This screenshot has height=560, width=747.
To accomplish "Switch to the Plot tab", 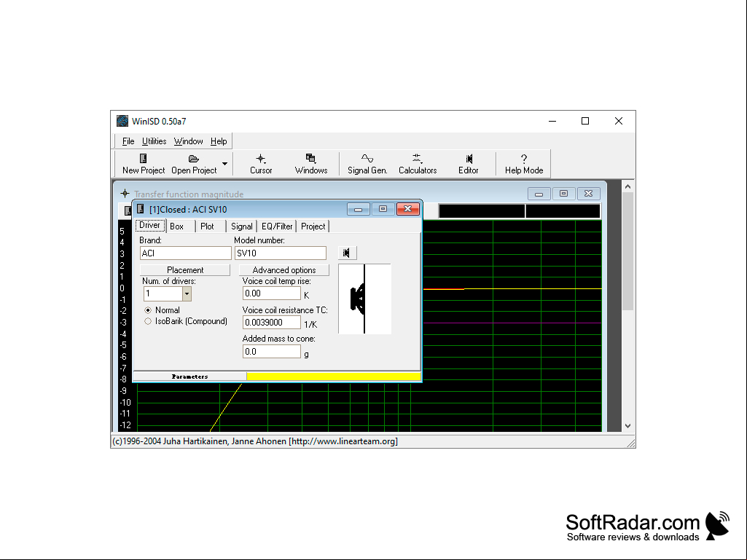I will (x=207, y=226).
